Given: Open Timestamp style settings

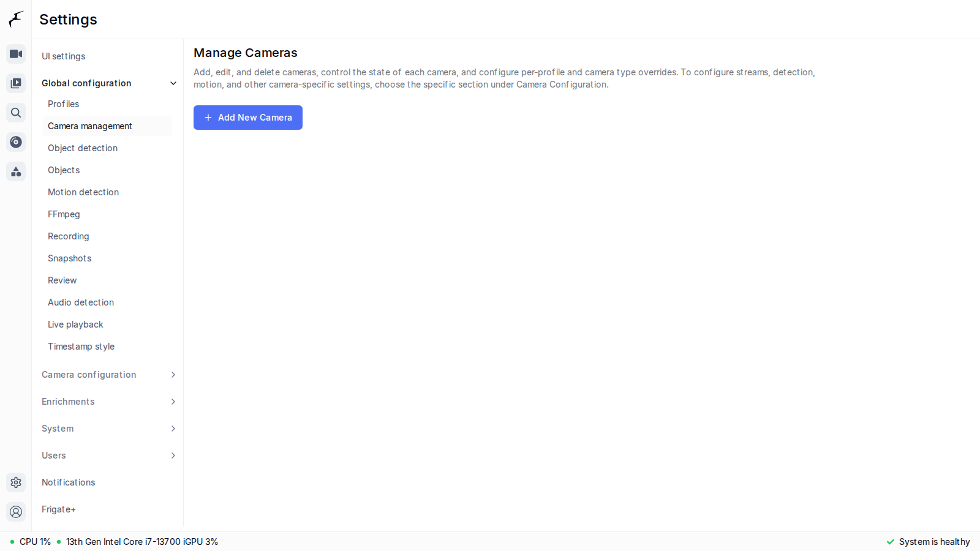Looking at the screenshot, I should [107, 347].
